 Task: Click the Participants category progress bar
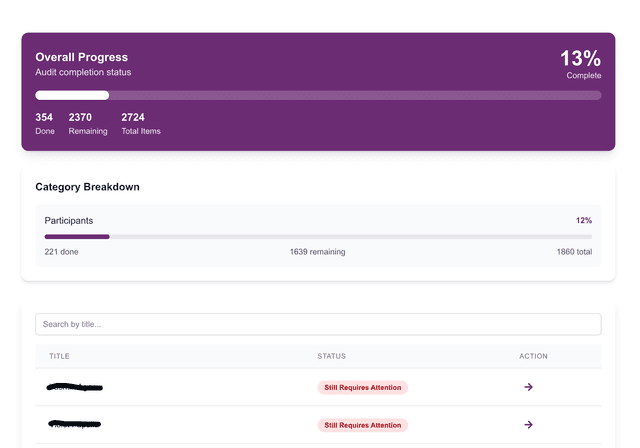[x=318, y=236]
